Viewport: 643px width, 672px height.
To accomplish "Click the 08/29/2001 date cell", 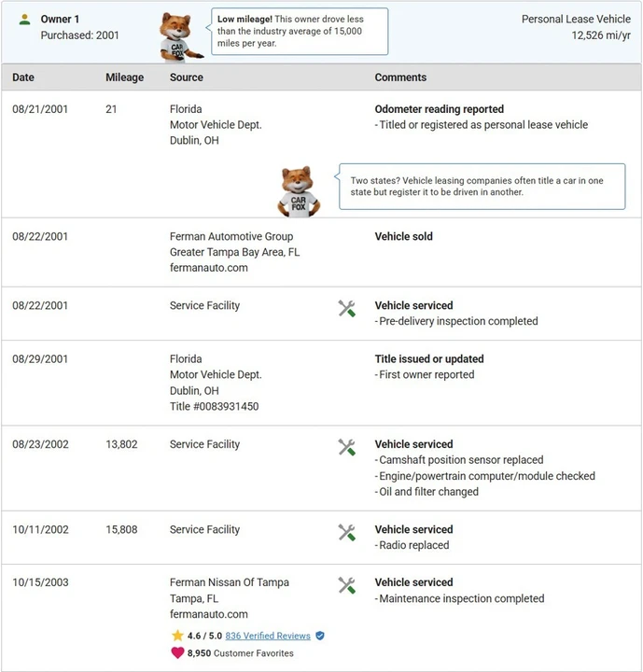I will pyautogui.click(x=40, y=358).
